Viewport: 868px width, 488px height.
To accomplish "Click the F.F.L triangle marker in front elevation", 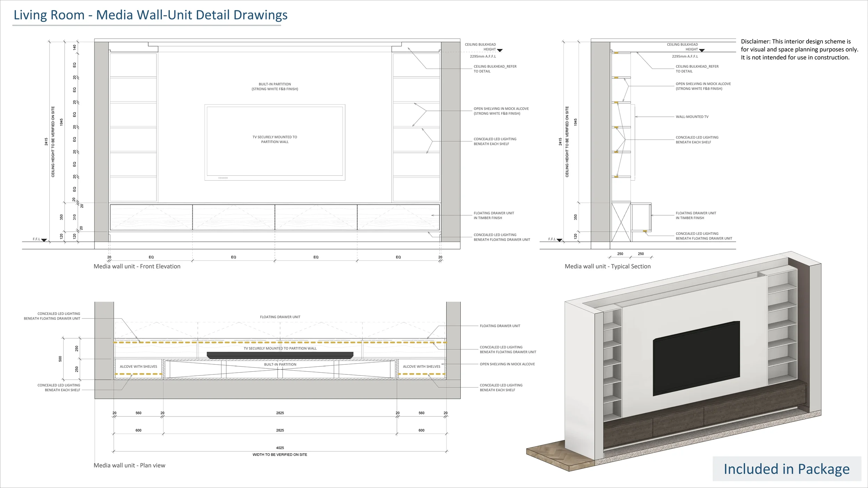I will 44,240.
